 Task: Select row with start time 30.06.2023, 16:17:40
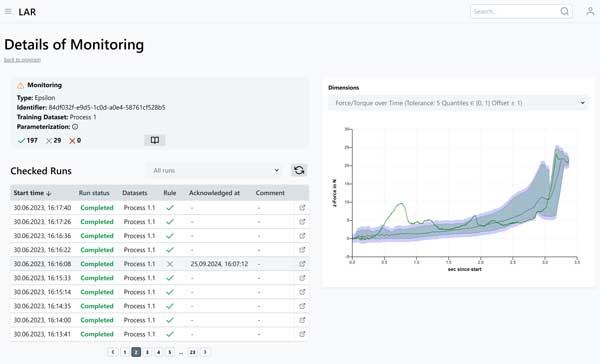pos(160,208)
